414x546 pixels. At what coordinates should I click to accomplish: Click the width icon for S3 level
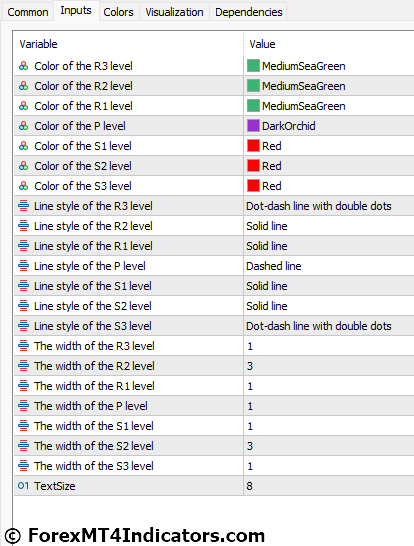tap(24, 466)
